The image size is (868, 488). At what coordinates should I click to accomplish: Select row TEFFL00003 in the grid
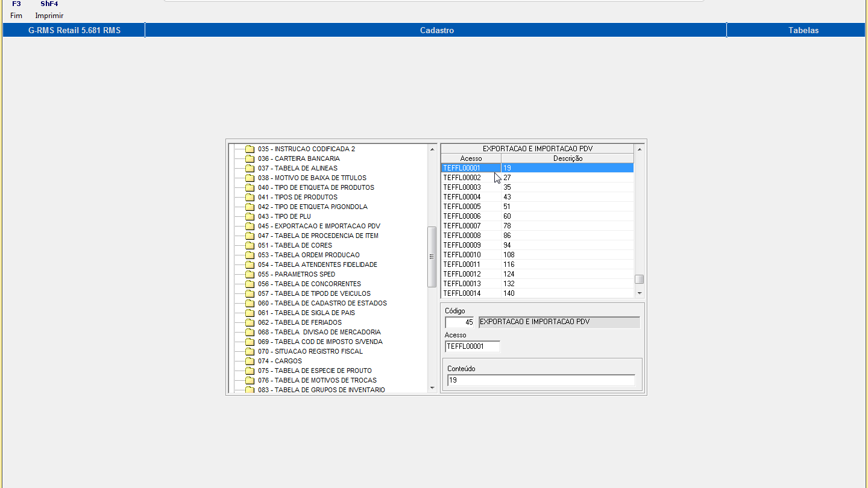[537, 187]
